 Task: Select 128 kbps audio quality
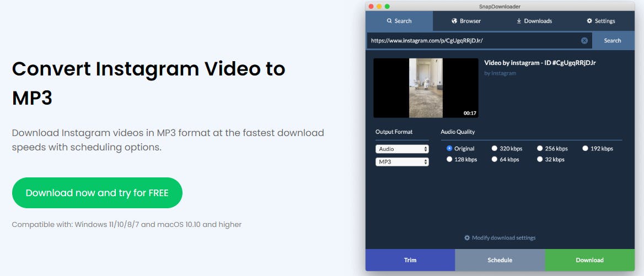pyautogui.click(x=449, y=159)
